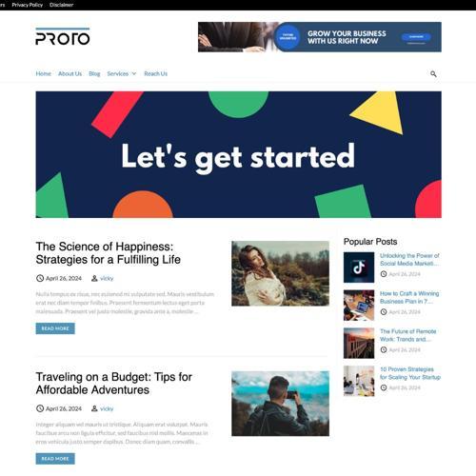Open How to Craft a Winning Business Plan link
This screenshot has height=476, width=476.
409,297
